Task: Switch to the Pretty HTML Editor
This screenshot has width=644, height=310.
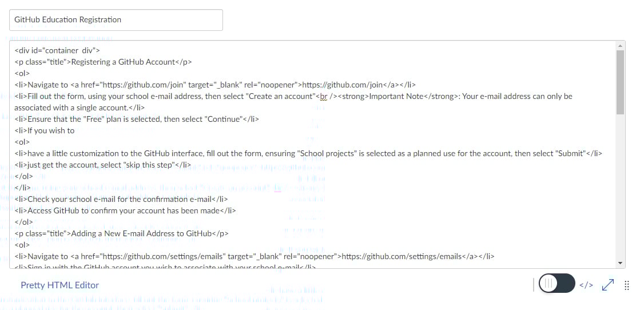Action: click(60, 285)
